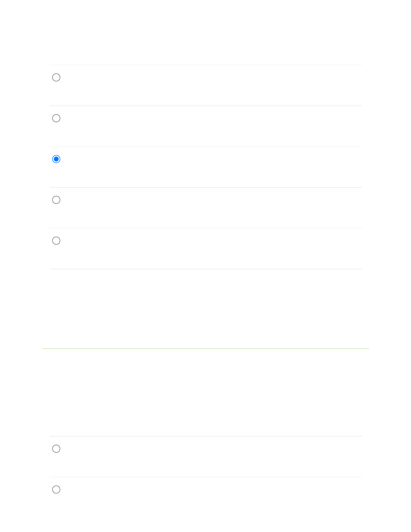The width and height of the screenshot is (411, 532).
Task: Pick the fourth radio option in the upper group
Action: coord(56,200)
